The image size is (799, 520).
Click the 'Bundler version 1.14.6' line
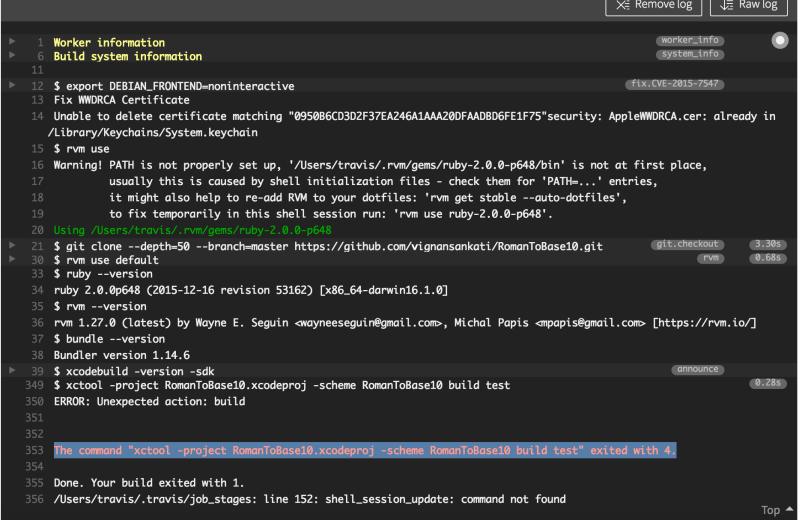coord(122,355)
